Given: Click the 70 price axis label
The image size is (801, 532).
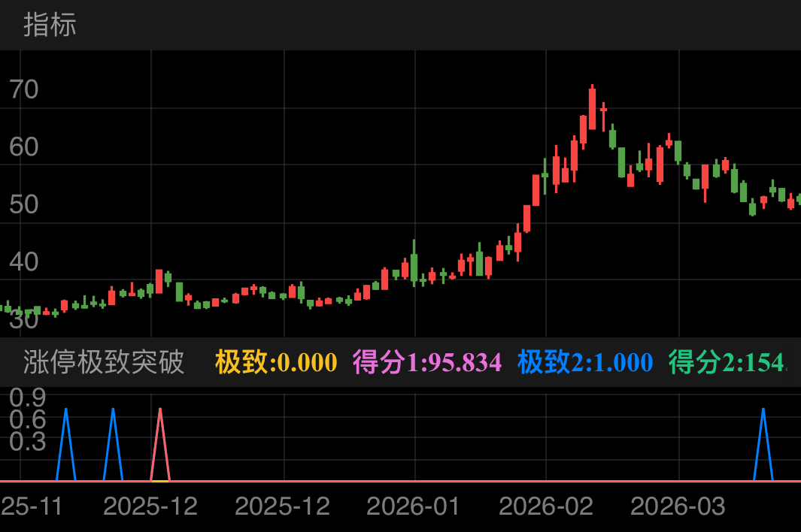Looking at the screenshot, I should pos(23,89).
